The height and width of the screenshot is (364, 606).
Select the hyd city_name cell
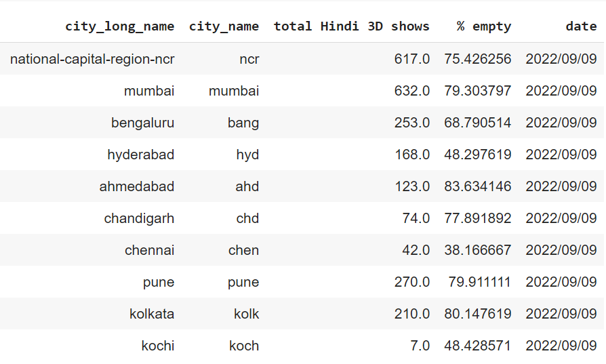(247, 155)
